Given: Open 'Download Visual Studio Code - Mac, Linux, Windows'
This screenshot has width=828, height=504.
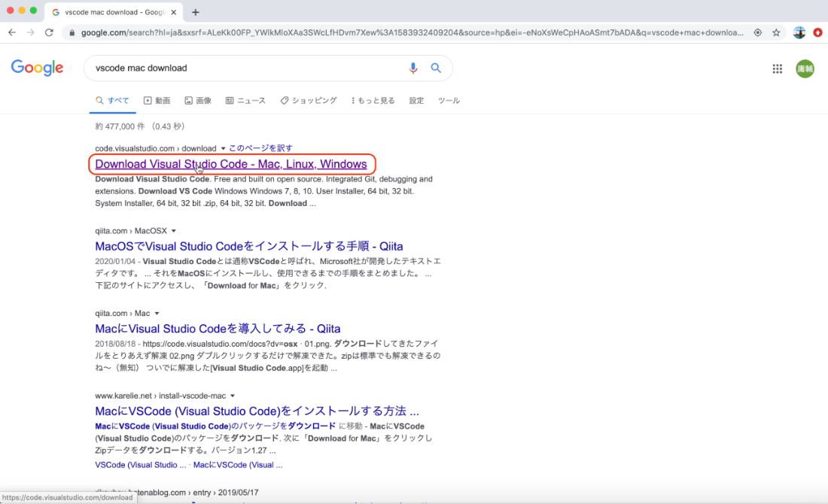Looking at the screenshot, I should coord(231,164).
